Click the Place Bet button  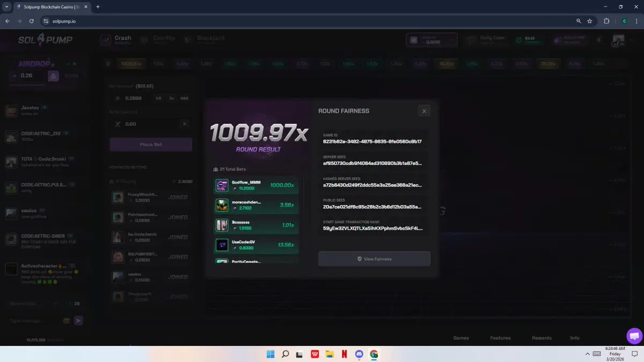coord(151,145)
